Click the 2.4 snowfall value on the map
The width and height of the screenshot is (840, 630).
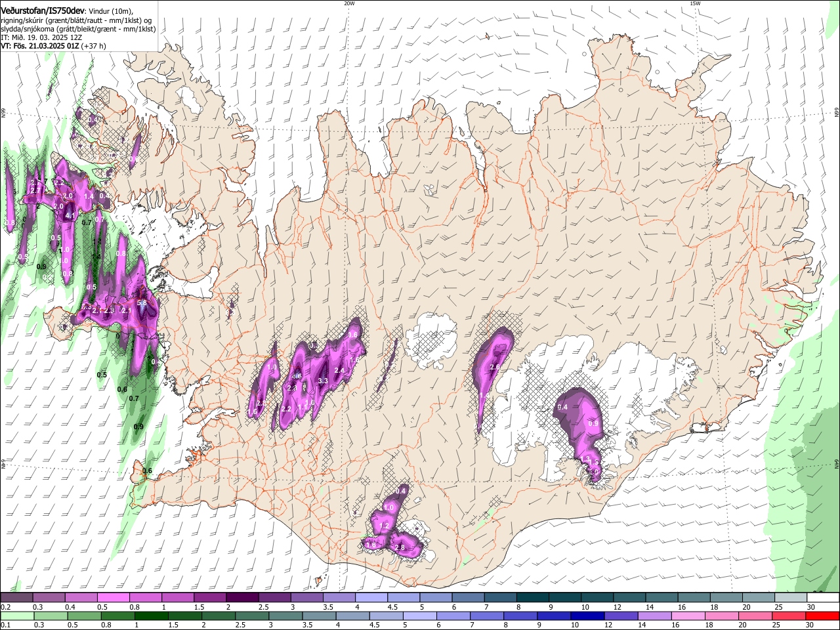pos(339,370)
